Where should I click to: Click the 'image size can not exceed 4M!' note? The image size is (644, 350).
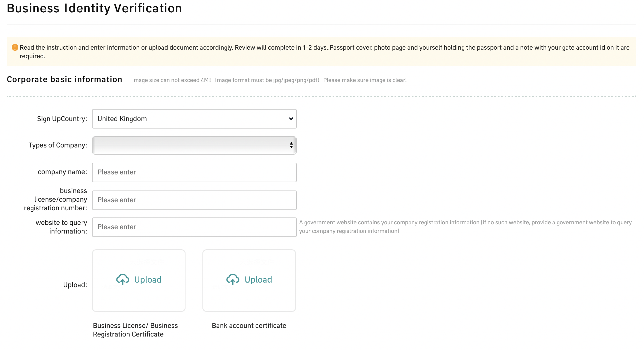(171, 80)
